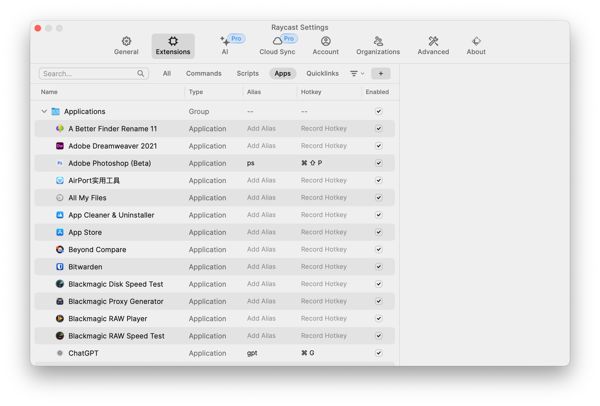Disable A Better Finder Rename 11
The height and width of the screenshot is (406, 600).
tap(378, 129)
